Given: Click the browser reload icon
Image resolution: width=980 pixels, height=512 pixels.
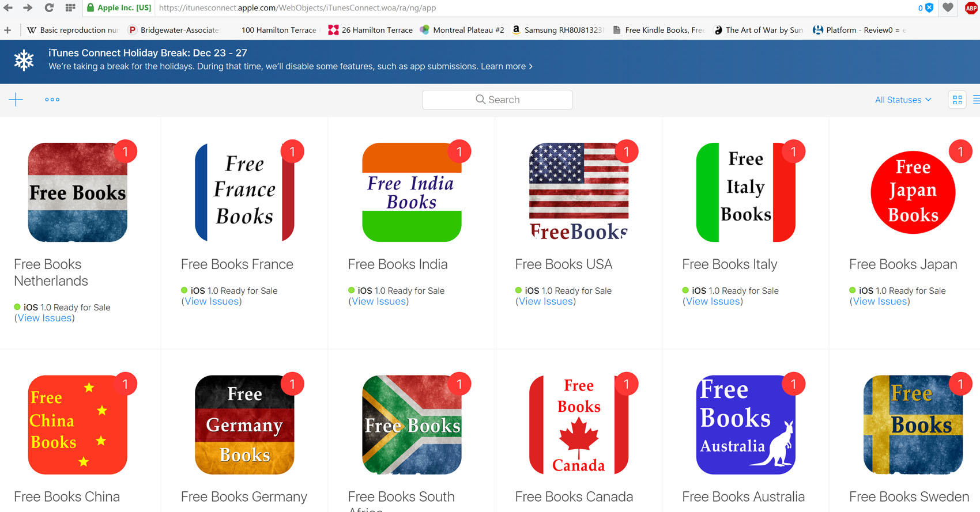Looking at the screenshot, I should [49, 8].
